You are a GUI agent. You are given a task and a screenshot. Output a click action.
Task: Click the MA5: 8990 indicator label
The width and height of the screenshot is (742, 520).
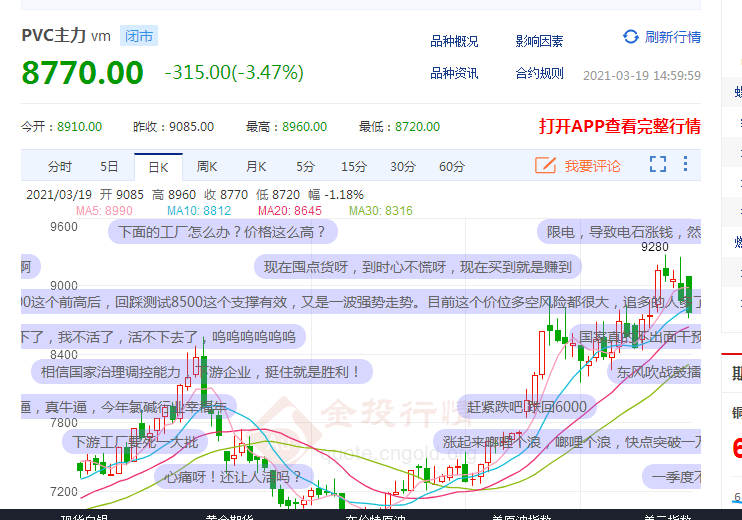click(104, 211)
